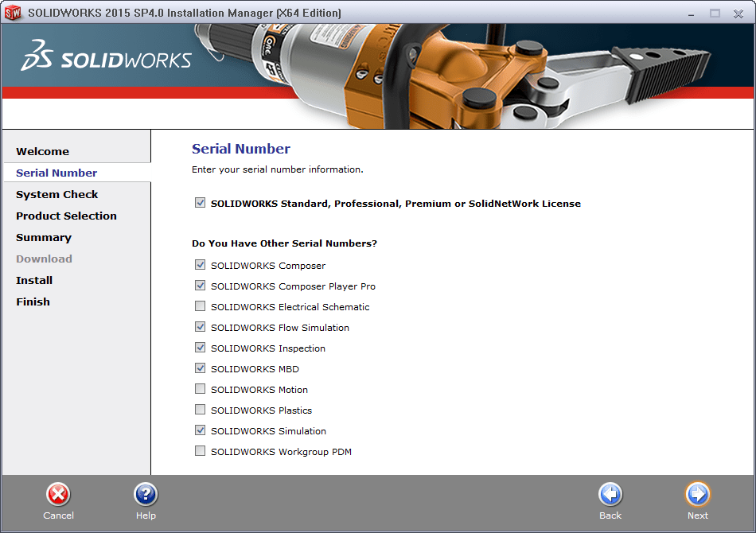
Task: Select the Serial Number step
Action: 57,173
